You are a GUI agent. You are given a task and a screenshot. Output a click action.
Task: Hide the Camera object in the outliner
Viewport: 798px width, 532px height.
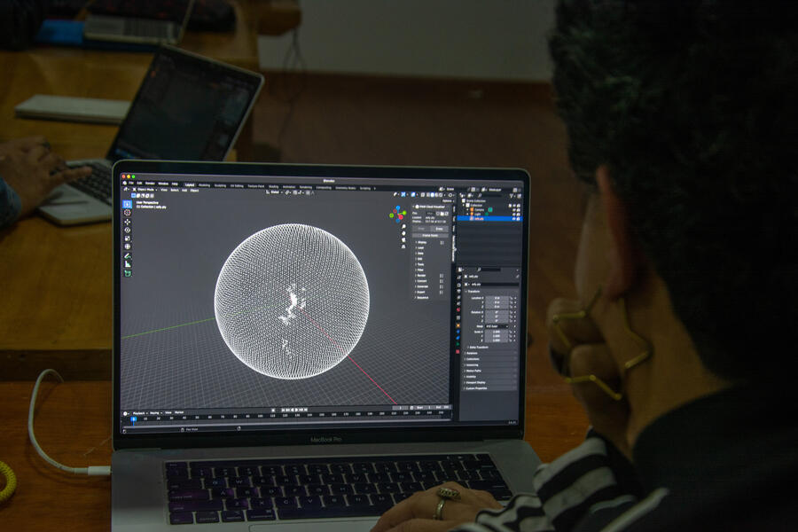point(512,207)
